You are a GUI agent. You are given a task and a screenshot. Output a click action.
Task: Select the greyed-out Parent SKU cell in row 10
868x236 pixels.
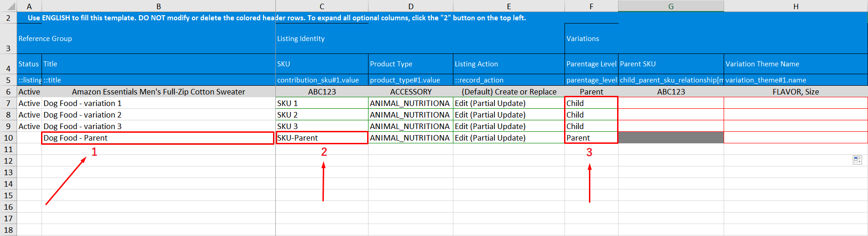point(671,138)
